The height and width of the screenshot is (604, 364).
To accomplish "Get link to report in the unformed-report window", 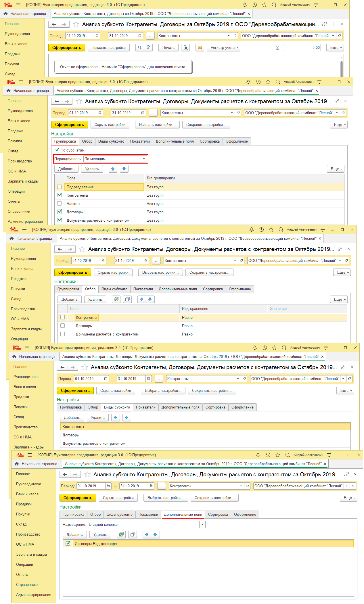I will (324, 24).
